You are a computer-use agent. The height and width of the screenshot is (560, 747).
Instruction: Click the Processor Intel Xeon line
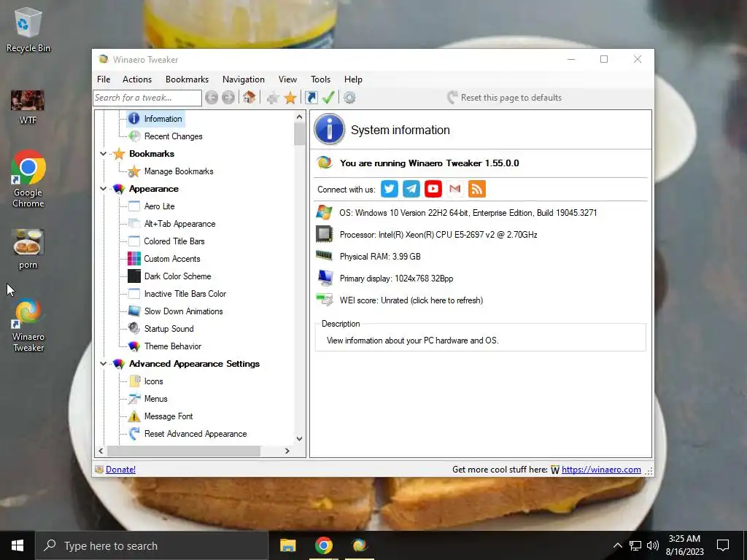[438, 235]
